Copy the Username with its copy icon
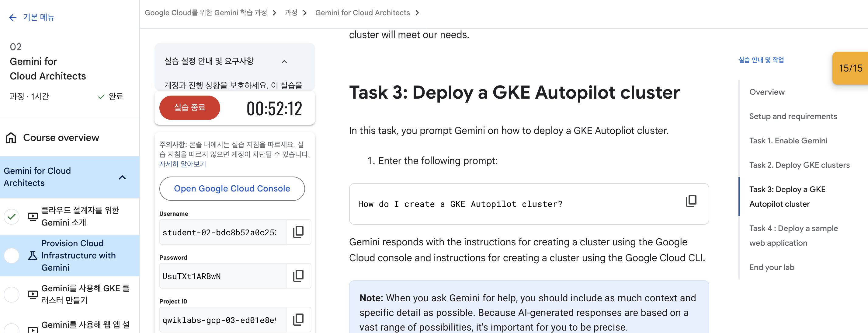This screenshot has width=868, height=333. click(298, 232)
